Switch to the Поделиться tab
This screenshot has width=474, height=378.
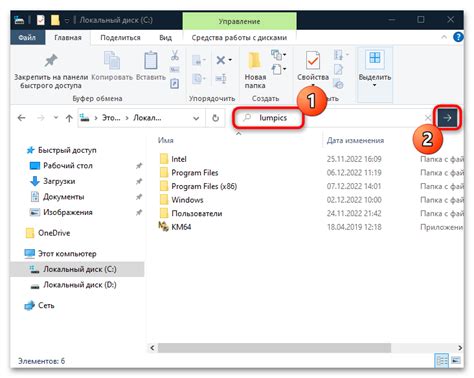120,37
